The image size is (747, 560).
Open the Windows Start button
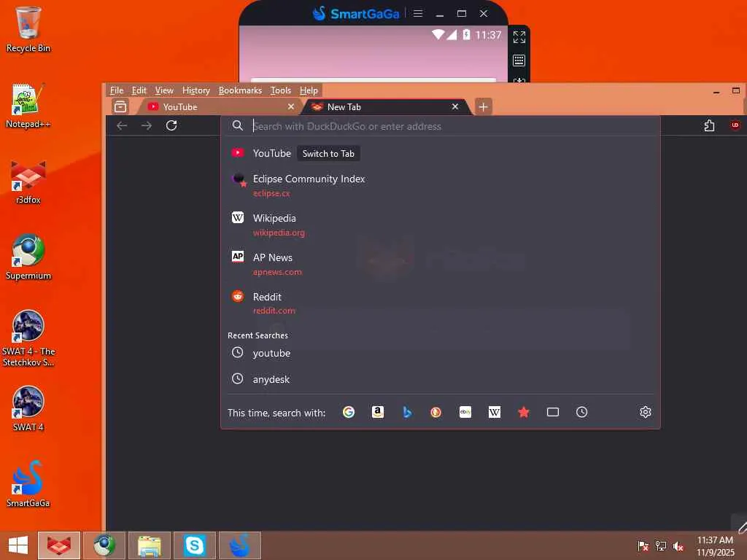click(x=18, y=545)
